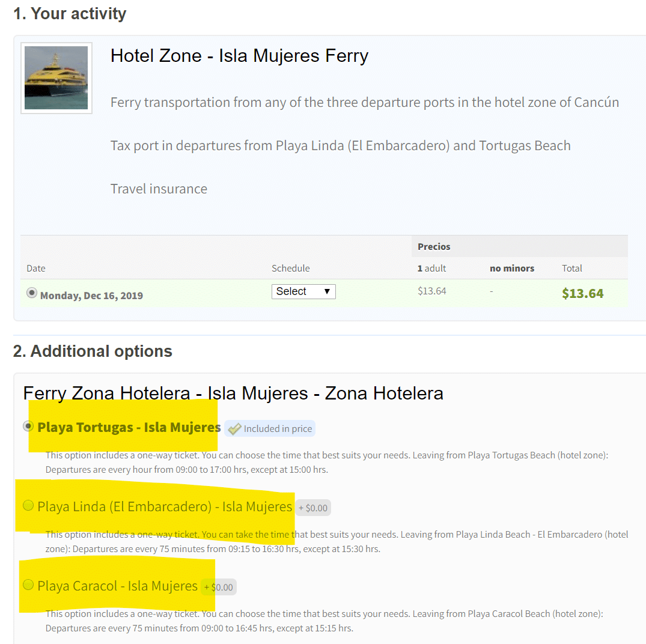Open the Schedule Select dropdown
The height and width of the screenshot is (644, 646).
pyautogui.click(x=303, y=291)
